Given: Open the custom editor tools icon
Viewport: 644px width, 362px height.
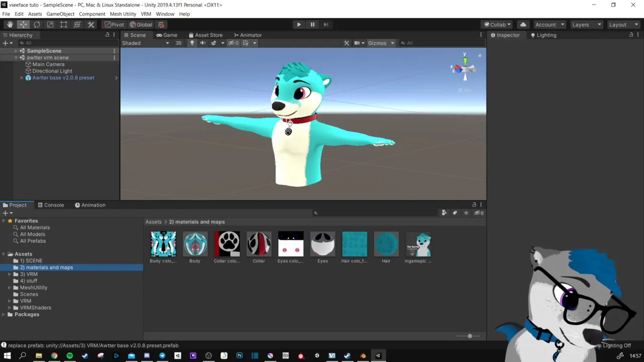Looking at the screenshot, I should pos(91,25).
